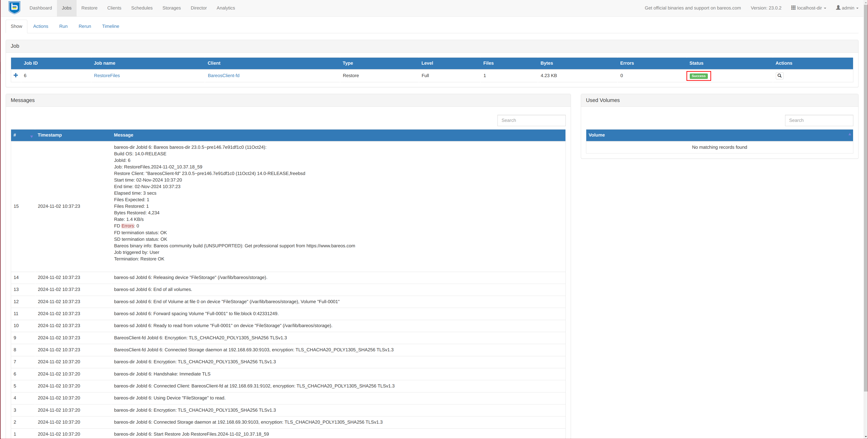Switch to the Rerun tab

point(84,26)
